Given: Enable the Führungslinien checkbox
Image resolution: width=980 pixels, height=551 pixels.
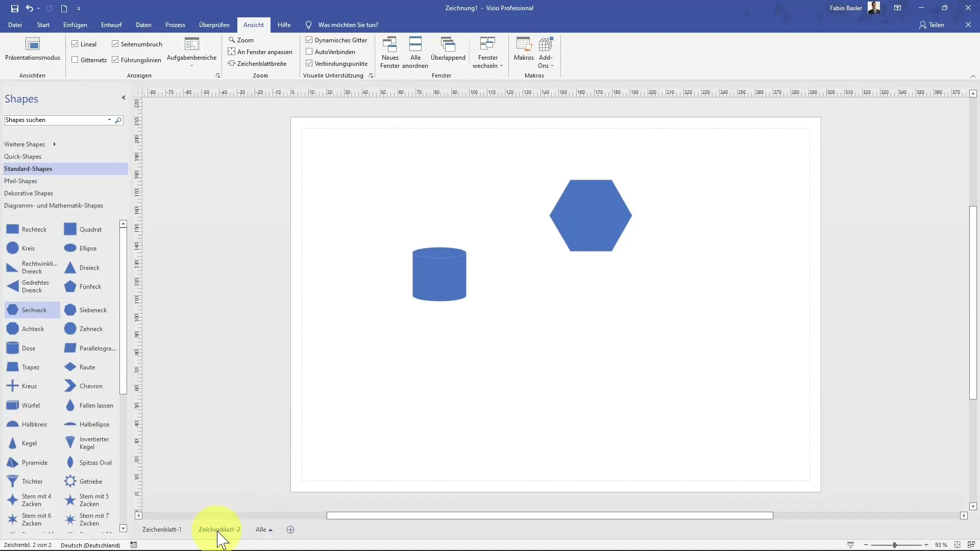Looking at the screenshot, I should (x=116, y=59).
